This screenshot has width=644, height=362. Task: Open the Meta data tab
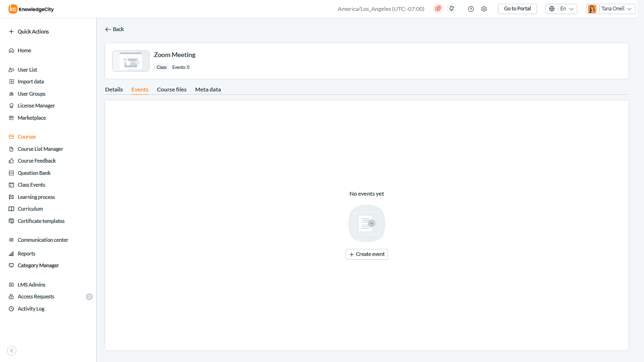(208, 90)
